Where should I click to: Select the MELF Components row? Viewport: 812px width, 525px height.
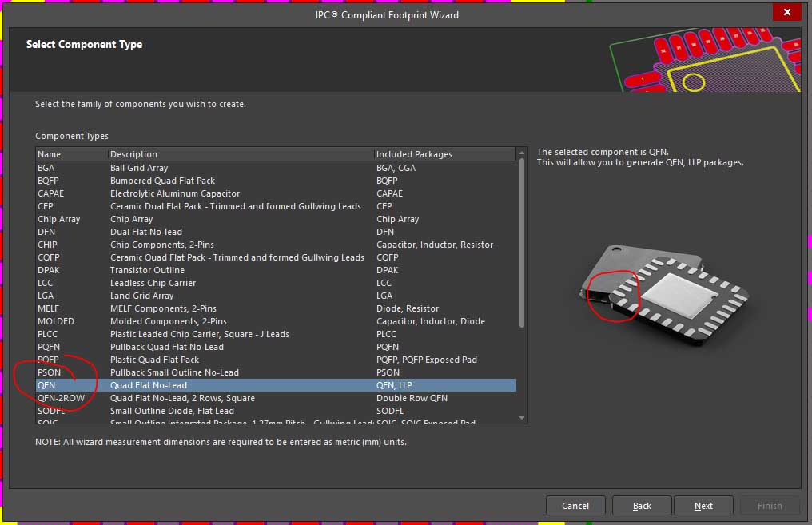[x=163, y=308]
